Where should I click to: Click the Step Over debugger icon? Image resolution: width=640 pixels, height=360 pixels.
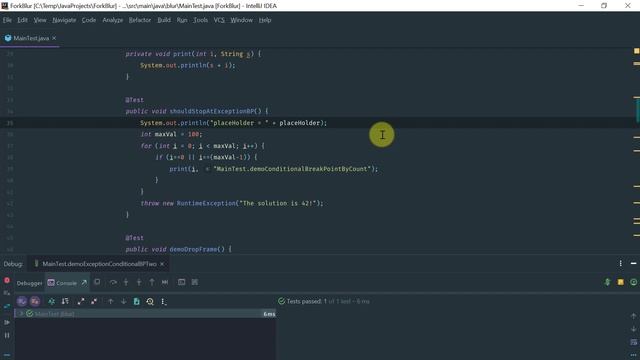113,282
